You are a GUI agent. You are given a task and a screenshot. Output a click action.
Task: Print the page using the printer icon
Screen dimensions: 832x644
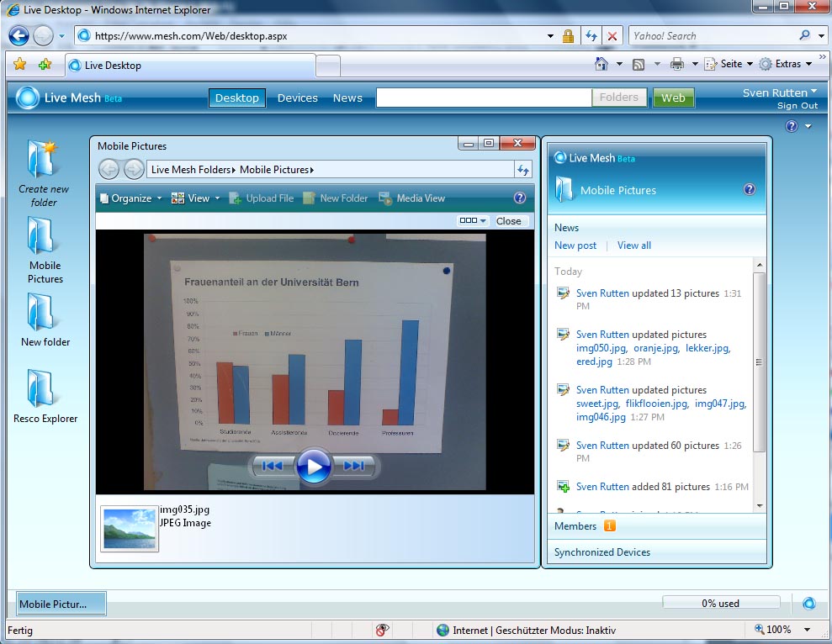point(677,64)
